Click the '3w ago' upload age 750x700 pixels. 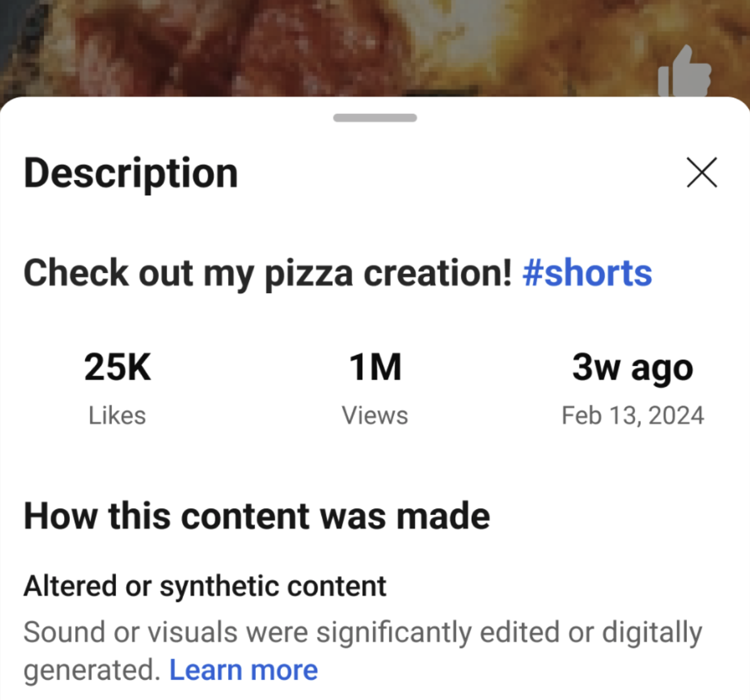[x=632, y=367]
